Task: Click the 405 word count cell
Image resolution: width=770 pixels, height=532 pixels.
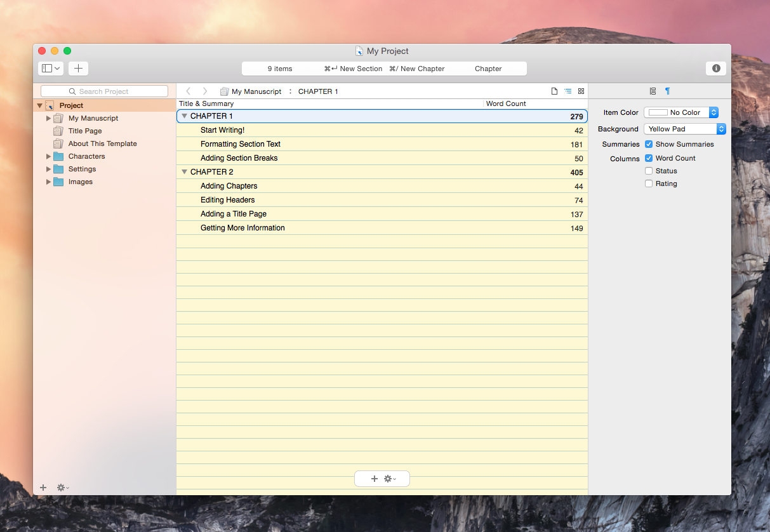Action: click(x=576, y=173)
